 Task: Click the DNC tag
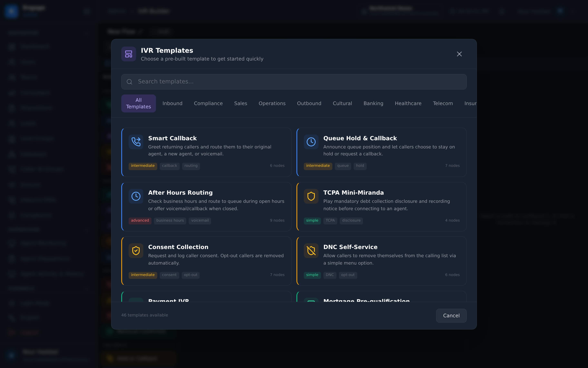[330, 275]
